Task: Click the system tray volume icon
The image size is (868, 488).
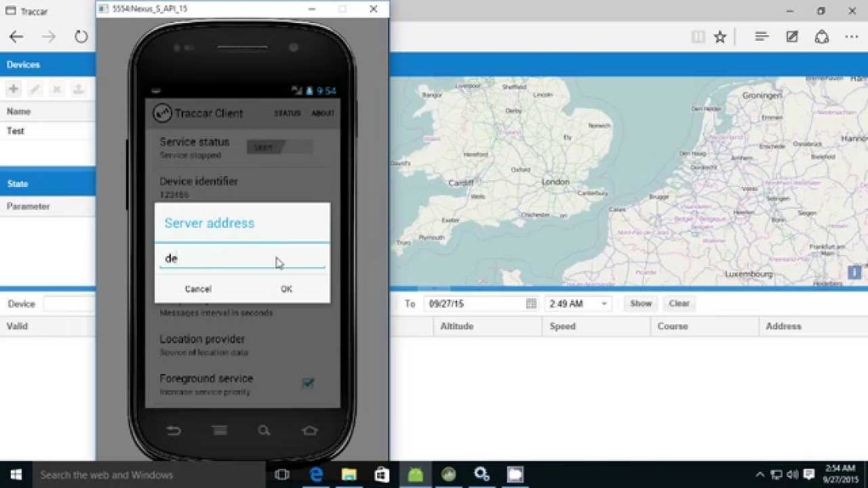Action: point(793,474)
